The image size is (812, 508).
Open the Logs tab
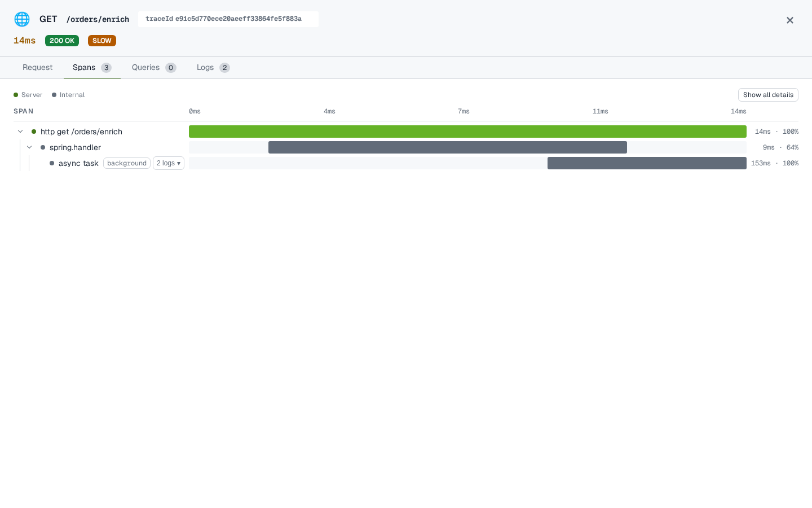(x=213, y=68)
